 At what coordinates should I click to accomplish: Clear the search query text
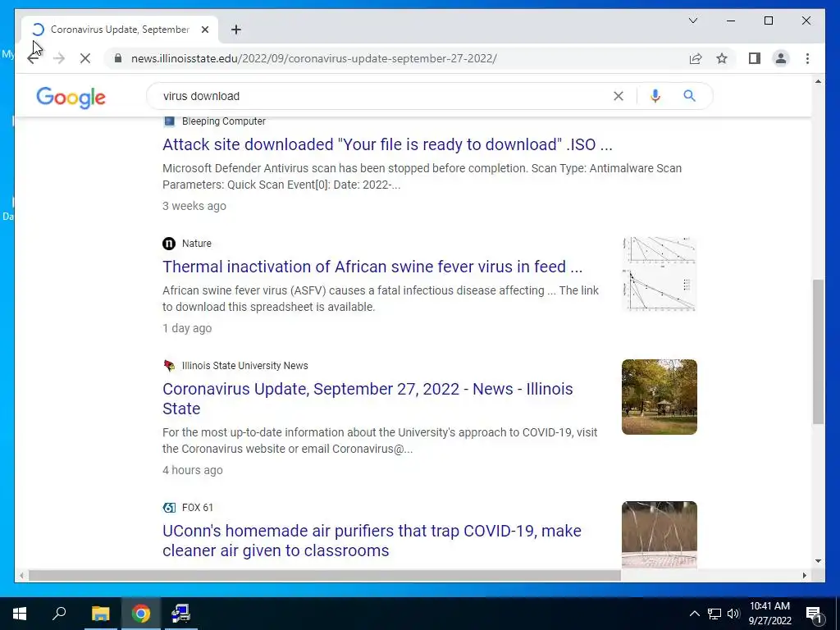(619, 96)
